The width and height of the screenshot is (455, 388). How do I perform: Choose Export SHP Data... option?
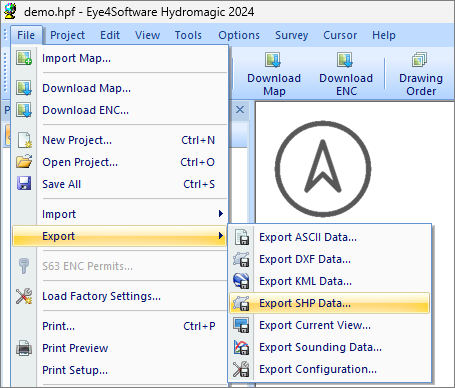[329, 303]
